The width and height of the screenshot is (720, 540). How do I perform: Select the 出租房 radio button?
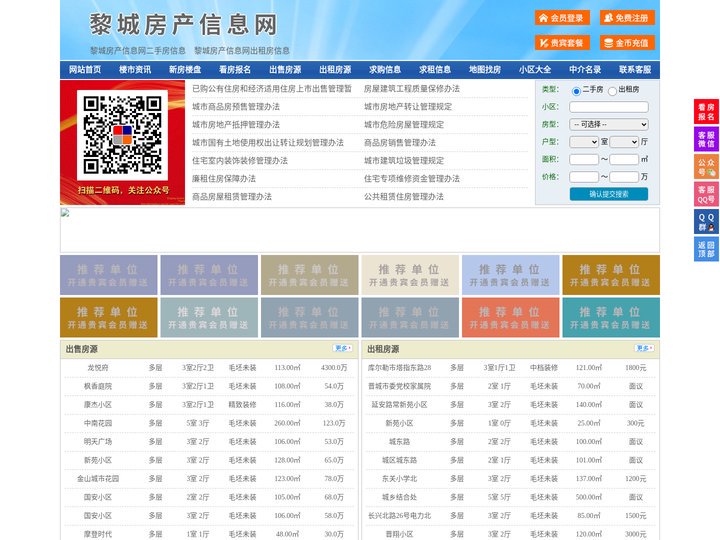(612, 91)
